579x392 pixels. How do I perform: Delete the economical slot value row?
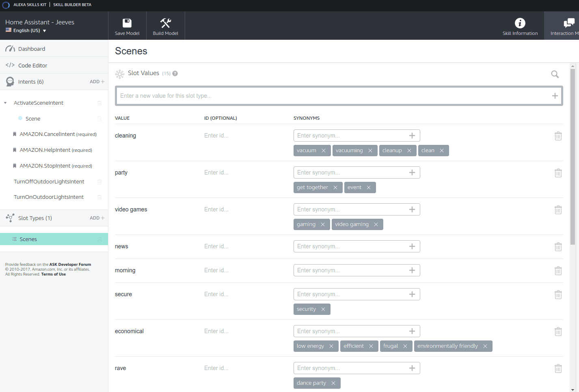point(558,332)
